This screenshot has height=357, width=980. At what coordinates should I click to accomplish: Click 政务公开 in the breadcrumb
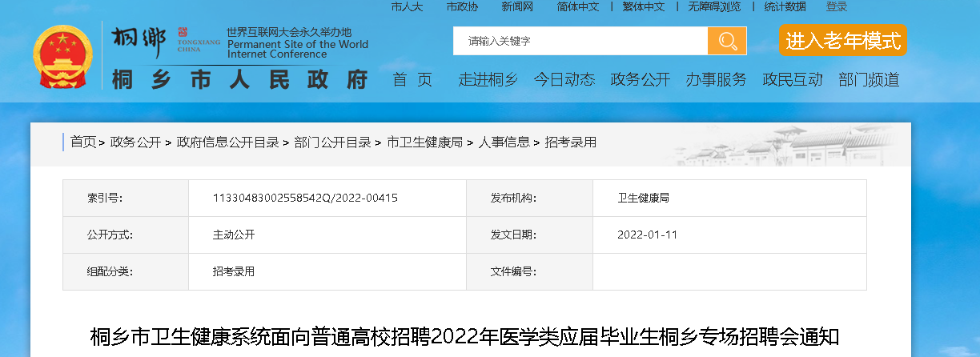click(x=135, y=142)
